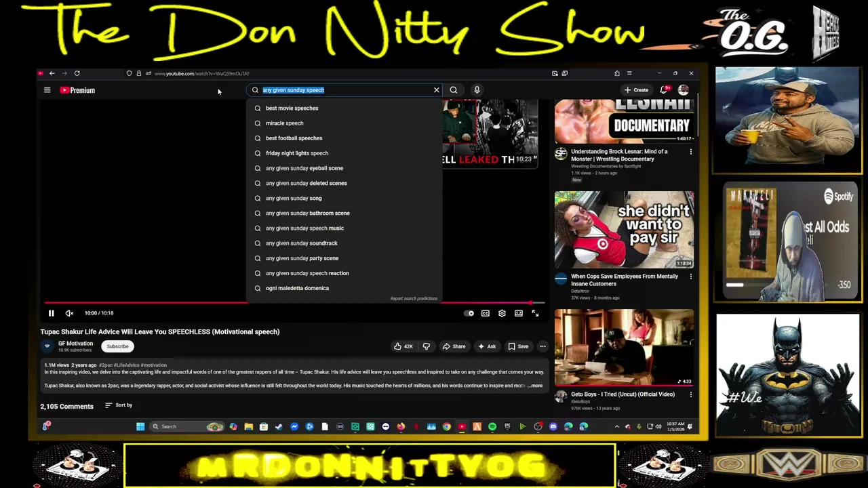Share the video
The height and width of the screenshot is (488, 868).
coord(454,346)
